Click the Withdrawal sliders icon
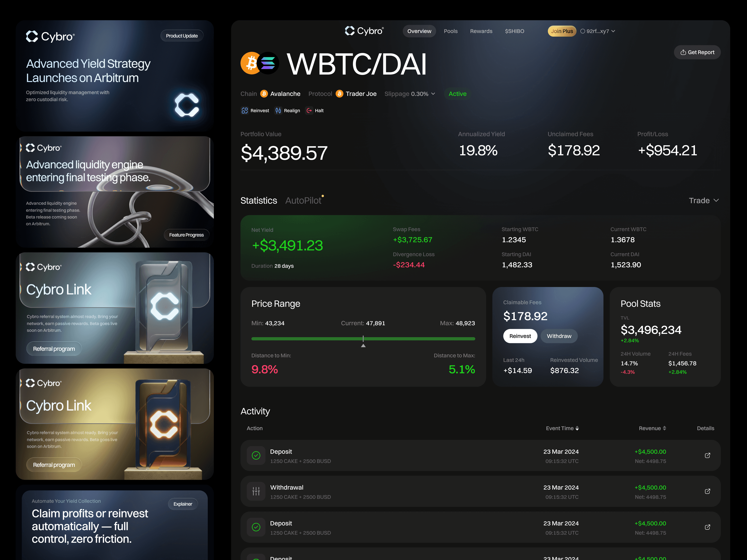This screenshot has height=560, width=747. [256, 491]
